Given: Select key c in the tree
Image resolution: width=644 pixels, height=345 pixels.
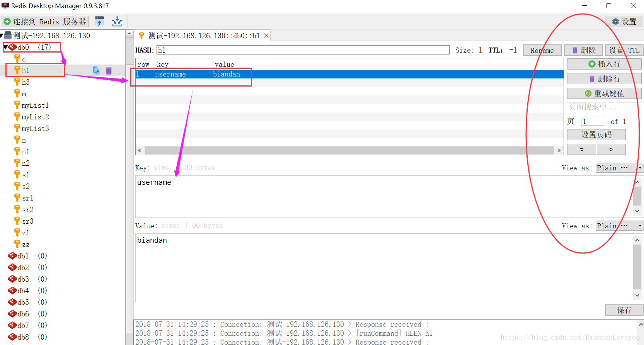Looking at the screenshot, I should click(x=24, y=59).
